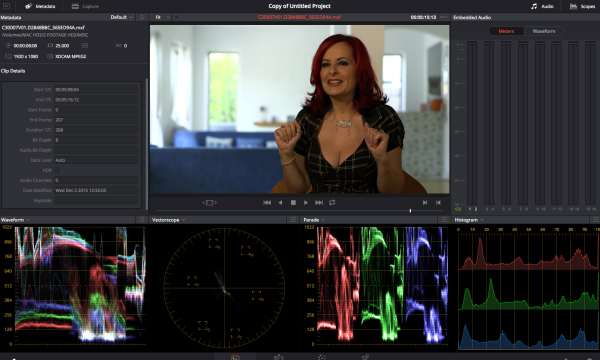Click the jog frame control under the viewer
Image resolution: width=600 pixels, height=360 pixels.
pyautogui.click(x=209, y=203)
